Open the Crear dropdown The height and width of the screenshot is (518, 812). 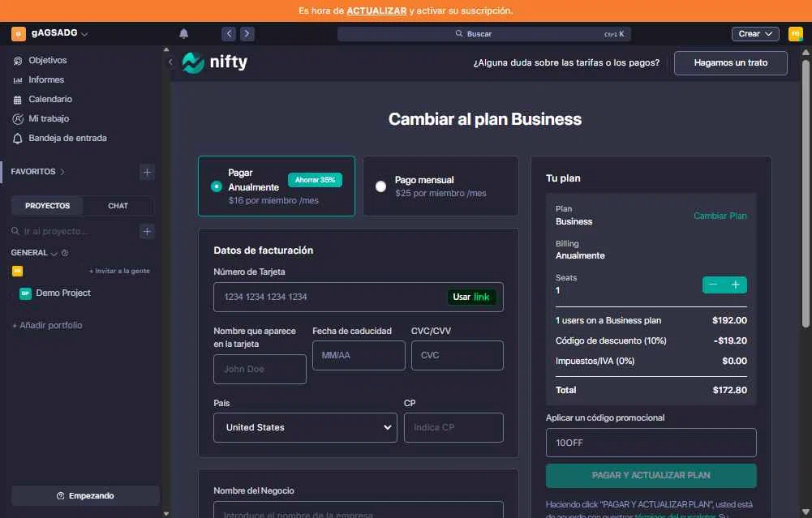[755, 33]
